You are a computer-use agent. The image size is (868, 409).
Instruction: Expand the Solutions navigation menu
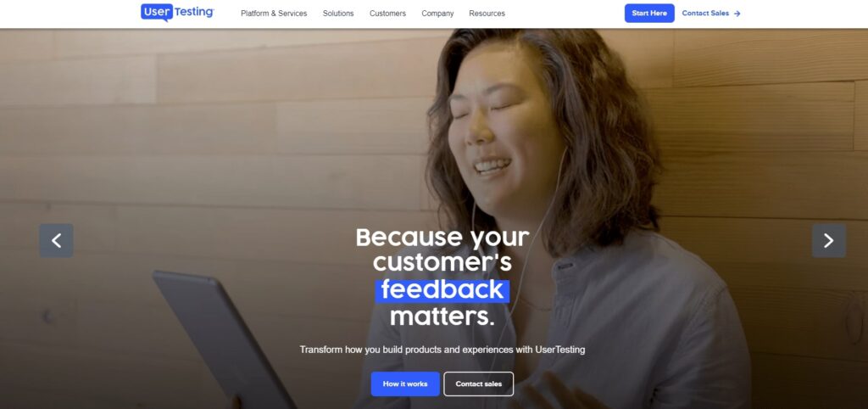pyautogui.click(x=338, y=14)
